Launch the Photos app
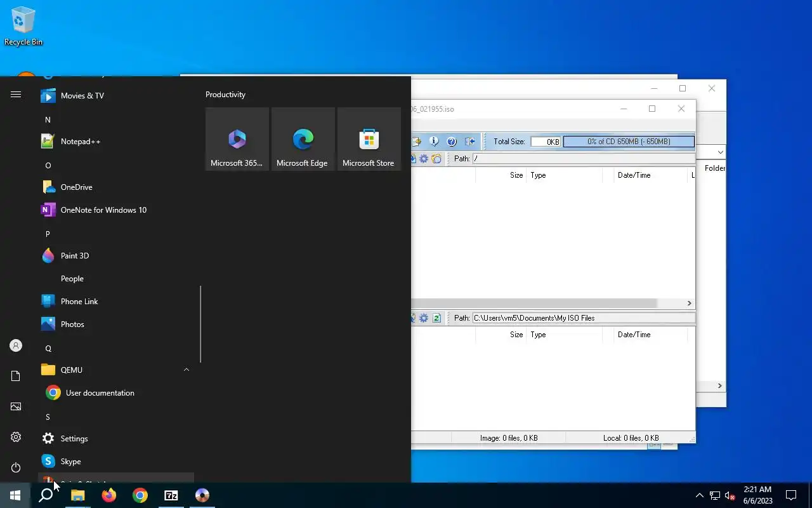This screenshot has height=508, width=812. (x=115, y=324)
